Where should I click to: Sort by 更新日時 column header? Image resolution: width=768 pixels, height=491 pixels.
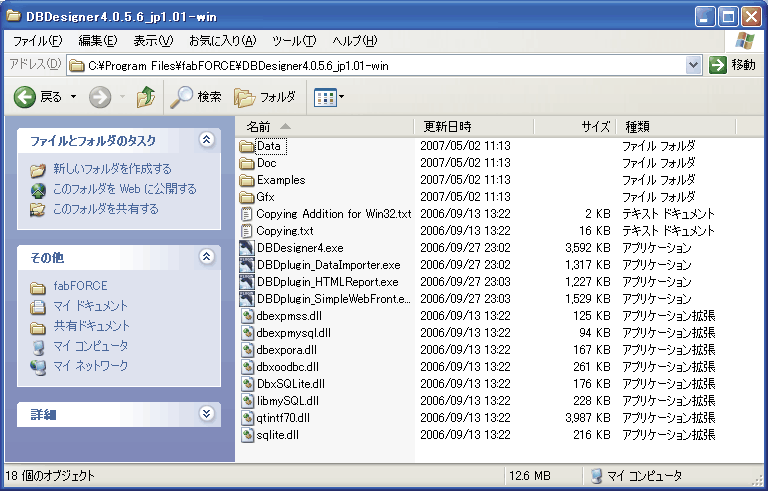tap(474, 127)
